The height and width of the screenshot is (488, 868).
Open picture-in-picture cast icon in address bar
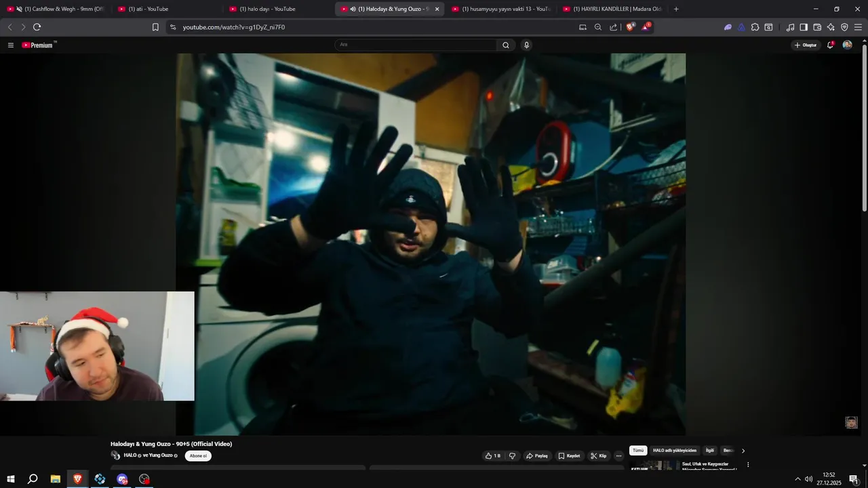tap(583, 27)
